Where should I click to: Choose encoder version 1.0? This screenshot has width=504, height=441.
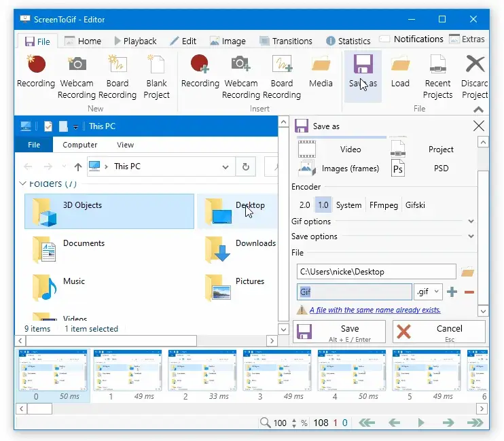[x=323, y=205]
